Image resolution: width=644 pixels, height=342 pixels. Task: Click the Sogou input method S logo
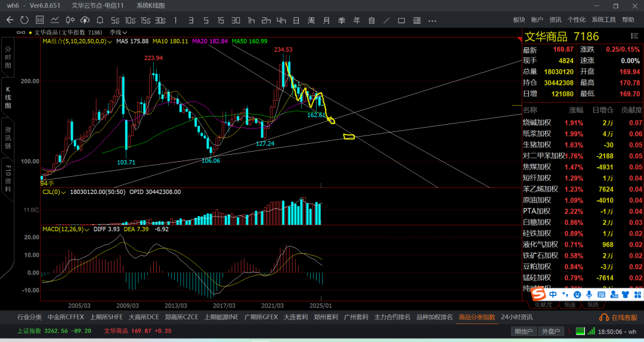coord(538,294)
